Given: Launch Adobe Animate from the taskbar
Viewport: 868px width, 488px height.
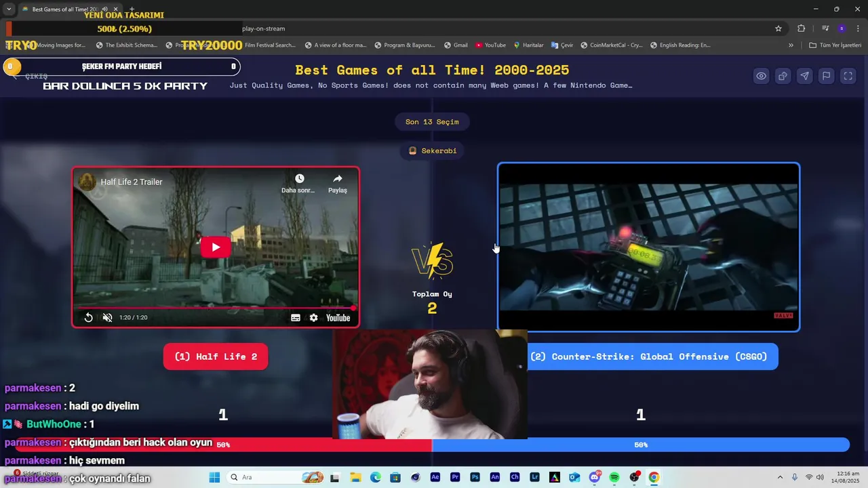Looking at the screenshot, I should pos(494,477).
